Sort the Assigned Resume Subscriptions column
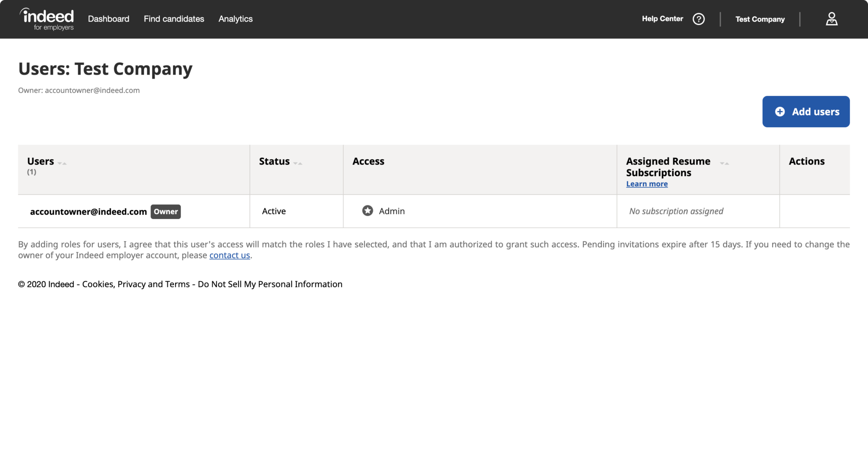This screenshot has width=868, height=476. click(x=725, y=162)
